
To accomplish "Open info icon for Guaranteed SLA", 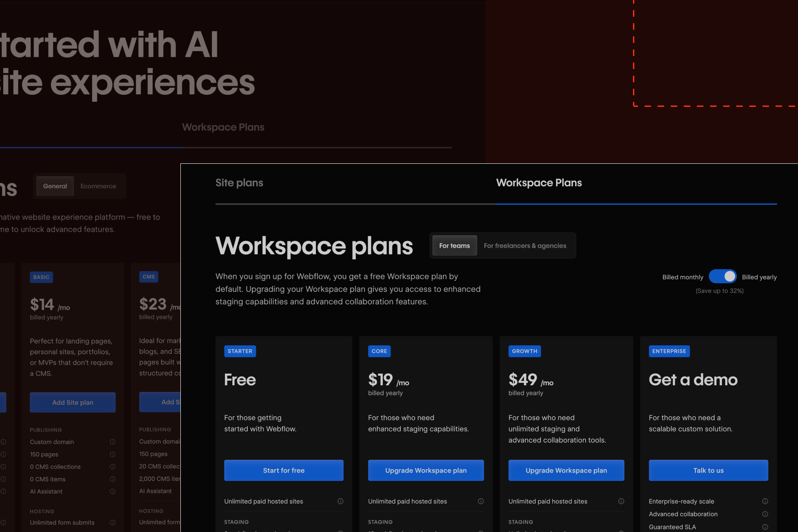I will point(765,527).
